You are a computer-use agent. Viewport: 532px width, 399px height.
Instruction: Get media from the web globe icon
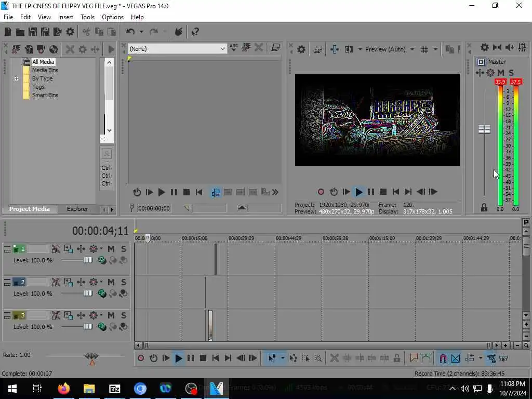pos(54,49)
